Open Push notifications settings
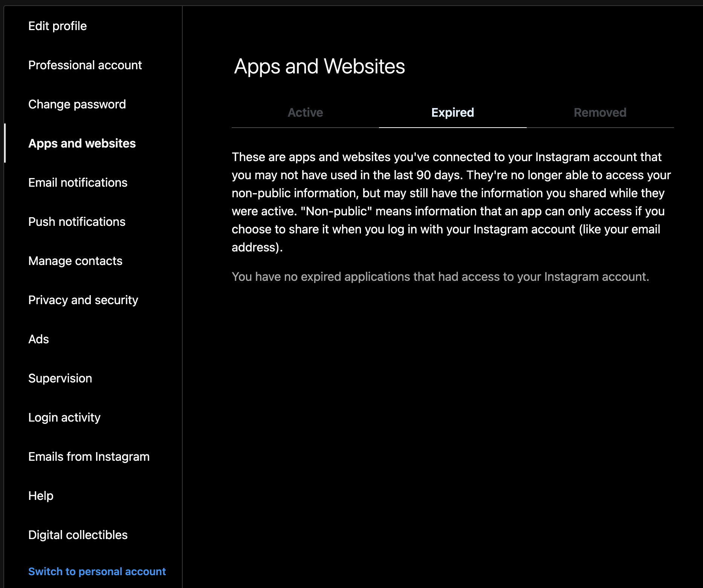703x588 pixels. point(77,222)
